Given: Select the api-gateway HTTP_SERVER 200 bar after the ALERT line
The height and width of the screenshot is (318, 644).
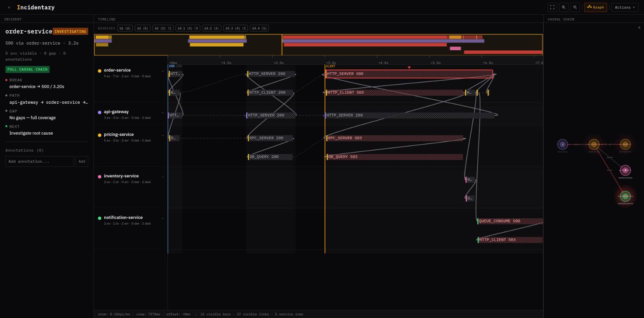Looking at the screenshot, I should click(409, 115).
